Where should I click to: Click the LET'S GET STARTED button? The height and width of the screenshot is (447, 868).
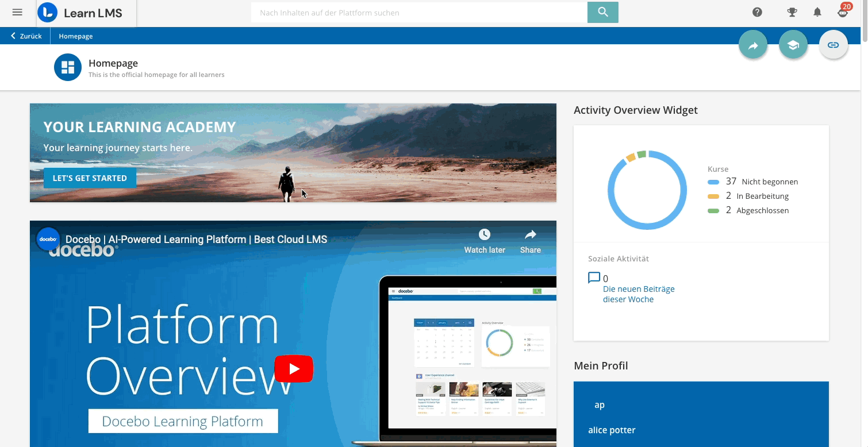(x=90, y=178)
